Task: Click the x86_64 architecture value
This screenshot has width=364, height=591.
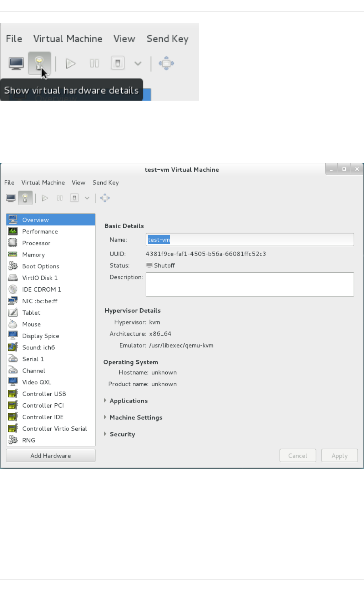Action: tap(160, 334)
